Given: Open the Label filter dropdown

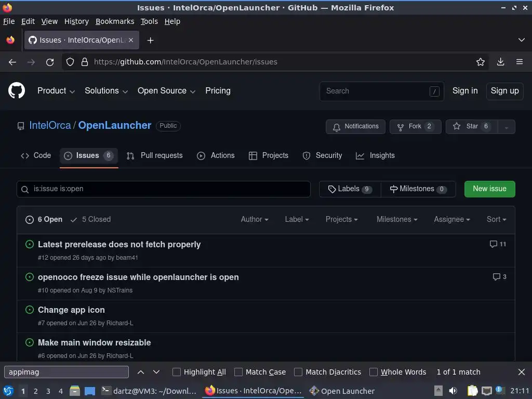Looking at the screenshot, I should [297, 220].
